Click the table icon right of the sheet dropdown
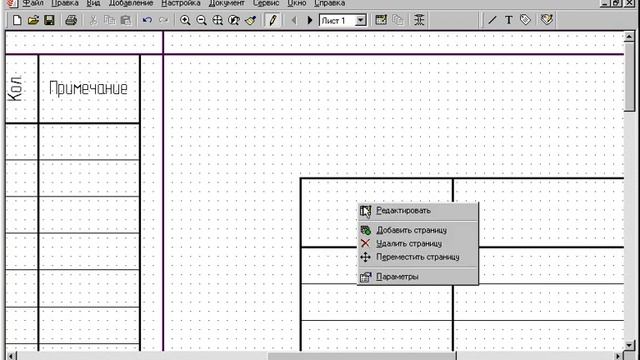The height and width of the screenshot is (360, 640). click(381, 20)
